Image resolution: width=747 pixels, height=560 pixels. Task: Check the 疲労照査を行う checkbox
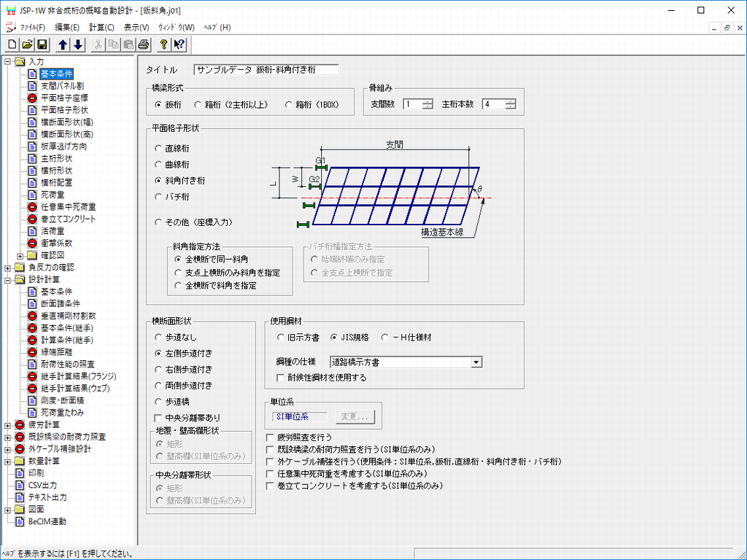pyautogui.click(x=271, y=436)
